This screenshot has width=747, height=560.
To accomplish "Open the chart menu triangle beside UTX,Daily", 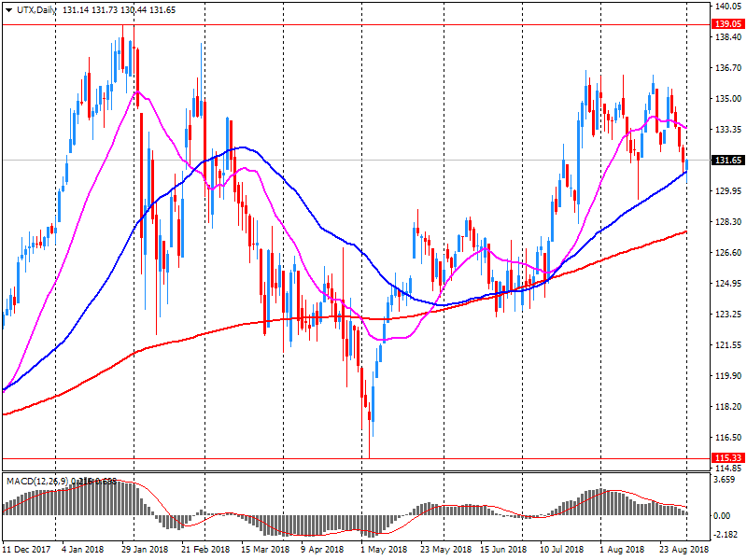I will coord(8,10).
